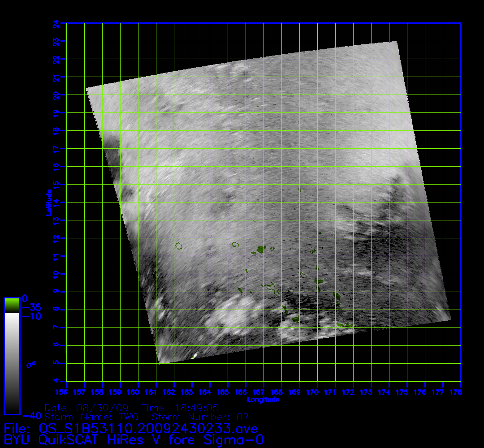Select the Latitude axis title

[x=48, y=202]
